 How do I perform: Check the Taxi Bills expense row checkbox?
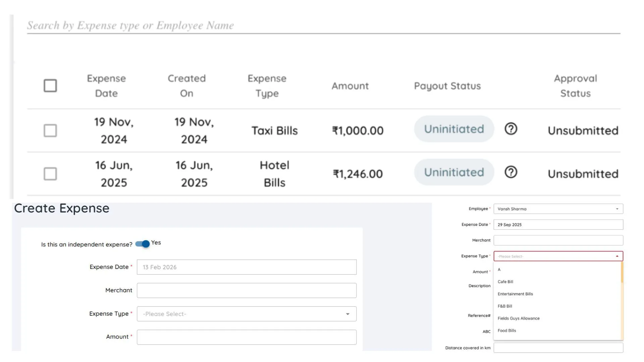click(x=50, y=131)
